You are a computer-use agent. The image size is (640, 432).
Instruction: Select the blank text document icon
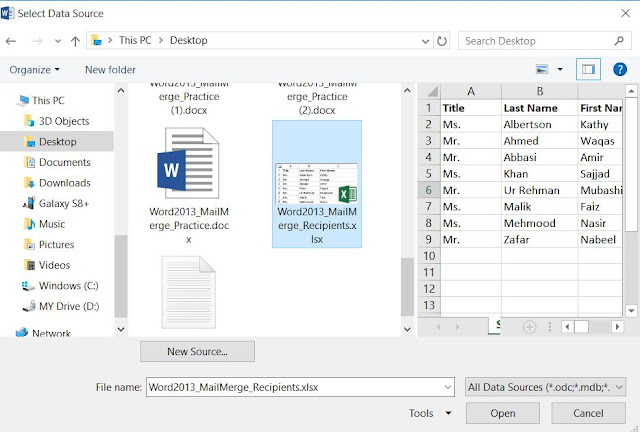pyautogui.click(x=189, y=292)
